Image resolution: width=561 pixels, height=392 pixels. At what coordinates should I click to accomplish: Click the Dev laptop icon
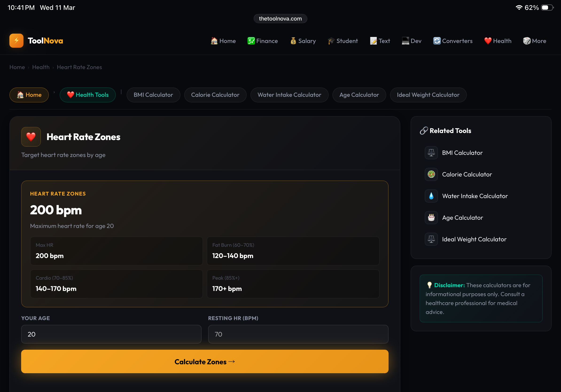tap(405, 41)
